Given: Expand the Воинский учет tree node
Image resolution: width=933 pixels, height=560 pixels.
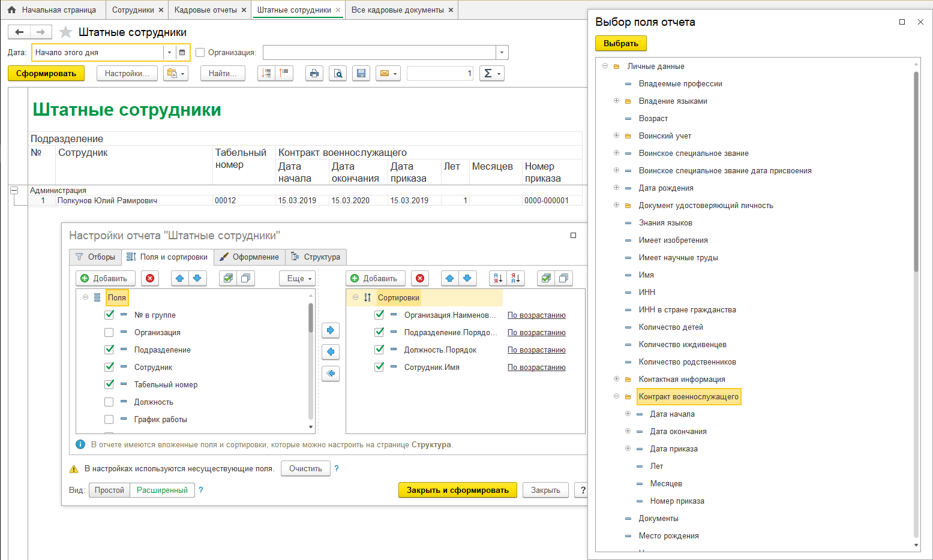Looking at the screenshot, I should [616, 136].
